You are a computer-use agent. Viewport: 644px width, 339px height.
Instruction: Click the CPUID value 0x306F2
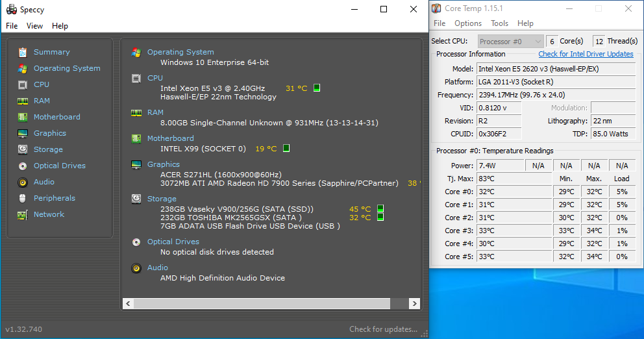coord(499,134)
